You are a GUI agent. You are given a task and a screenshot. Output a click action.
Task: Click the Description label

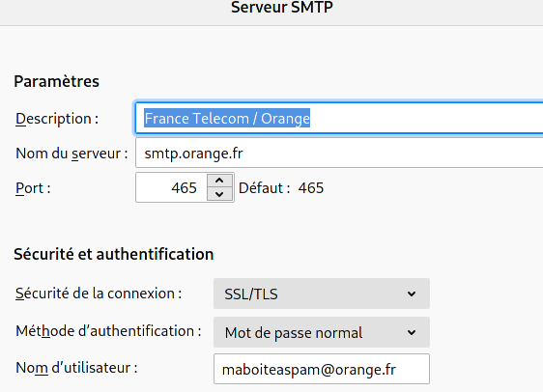click(57, 119)
